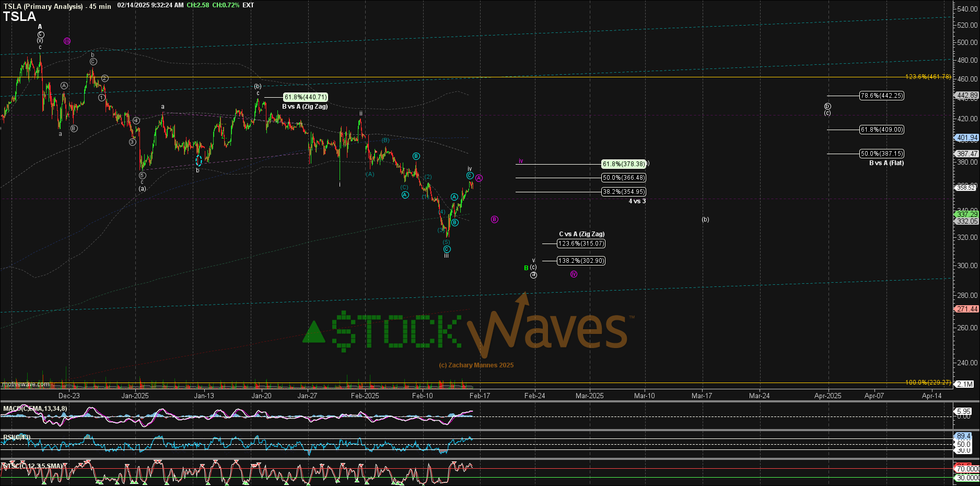Viewport: 980px width, 486px height.
Task: Click the 442.89 price axis tag
Action: click(967, 96)
